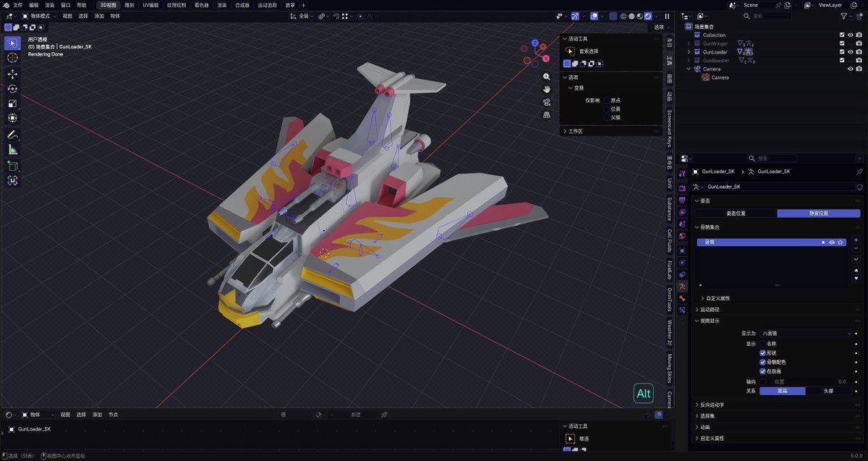868x461 pixels.
Task: Toggle the 名称 display checkbox
Action: click(762, 344)
